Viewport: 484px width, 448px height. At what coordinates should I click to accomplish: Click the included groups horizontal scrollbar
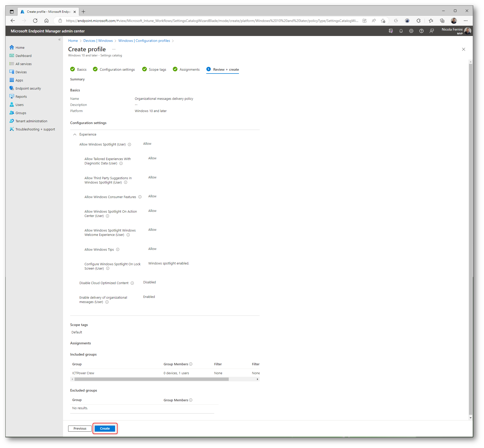pos(152,379)
